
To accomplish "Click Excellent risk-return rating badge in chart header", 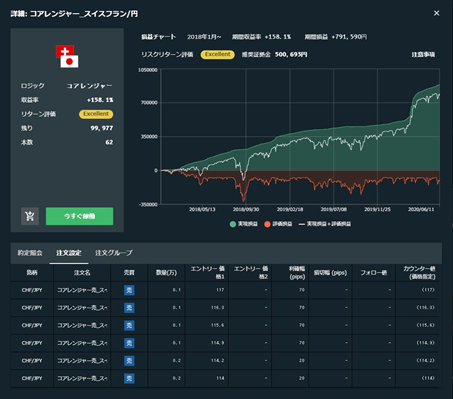I will 218,54.
